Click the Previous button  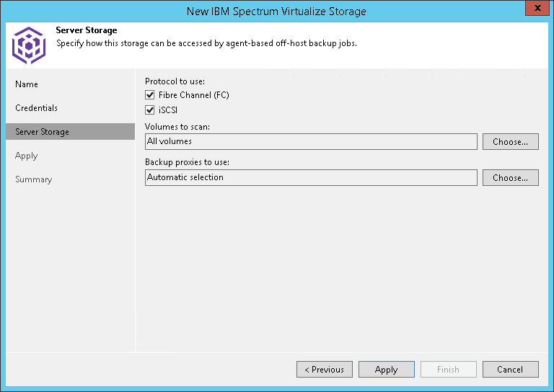tap(325, 369)
